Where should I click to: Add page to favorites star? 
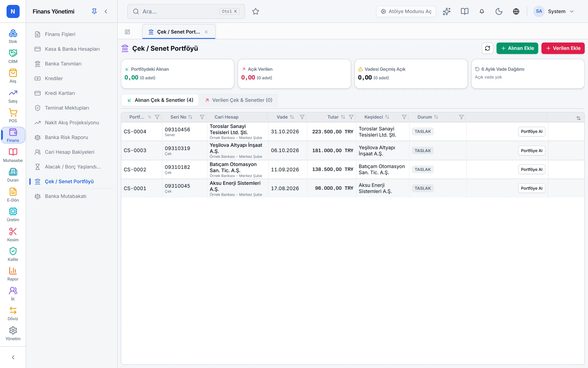[x=256, y=11]
